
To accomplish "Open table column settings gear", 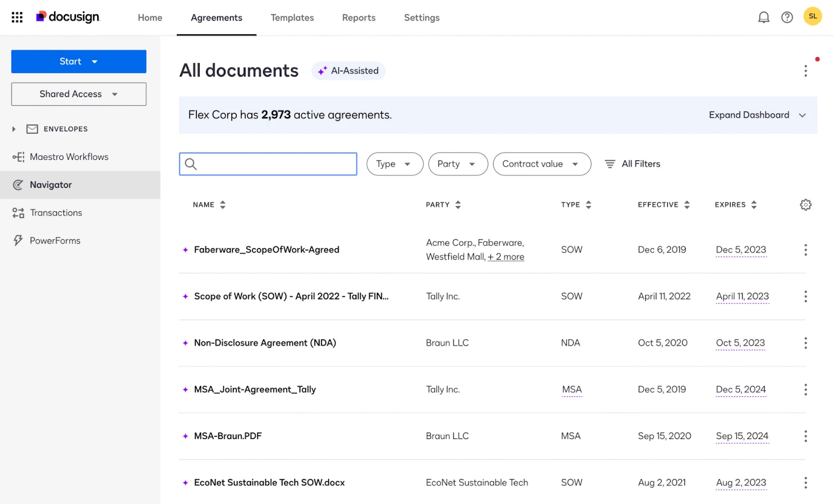I will click(x=805, y=205).
